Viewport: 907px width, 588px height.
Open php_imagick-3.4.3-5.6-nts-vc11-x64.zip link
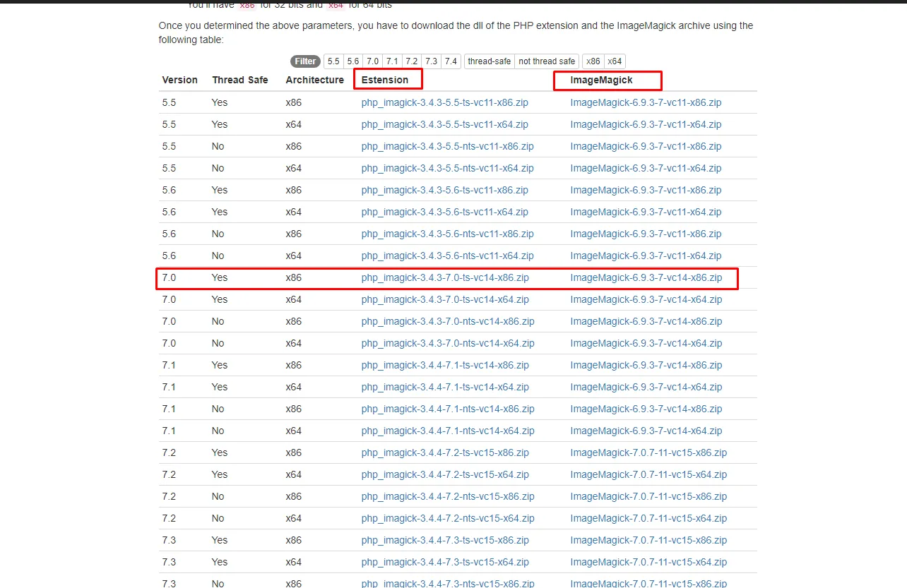tap(448, 256)
